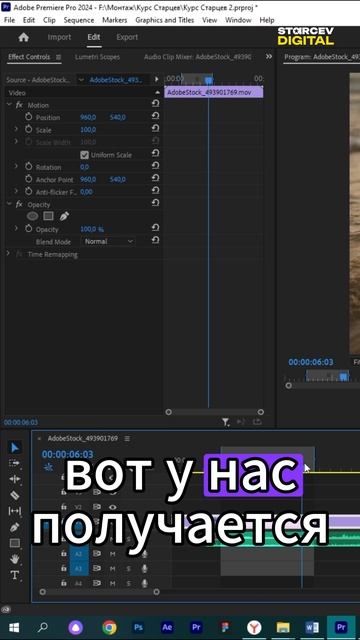The image size is (360, 640).
Task: Expand the Anti-flicker Filter property
Action: click(x=16, y=191)
